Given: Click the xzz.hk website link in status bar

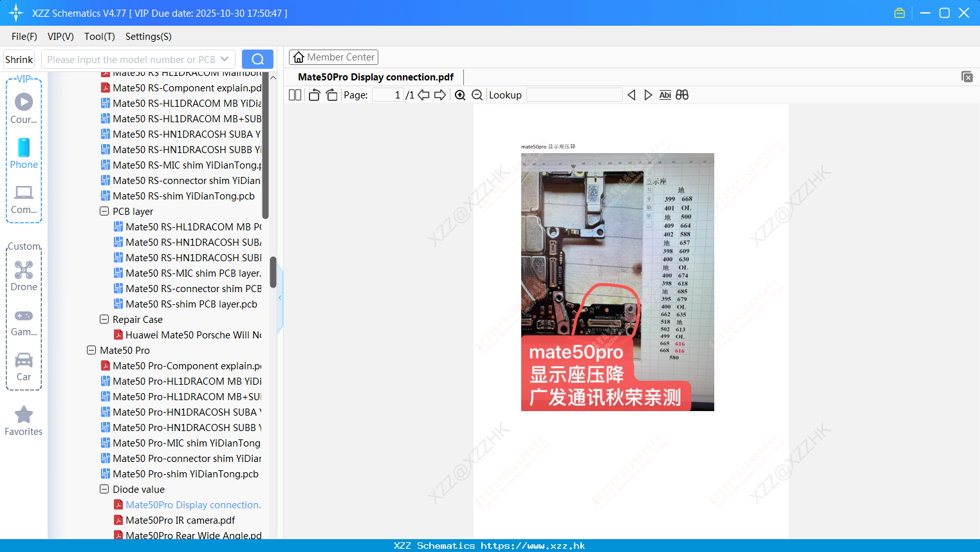Looking at the screenshot, I should pos(533,546).
